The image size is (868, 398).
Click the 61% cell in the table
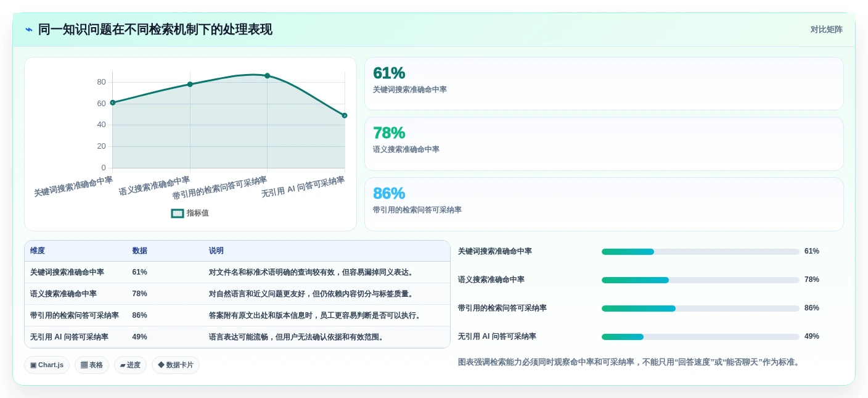coord(139,272)
